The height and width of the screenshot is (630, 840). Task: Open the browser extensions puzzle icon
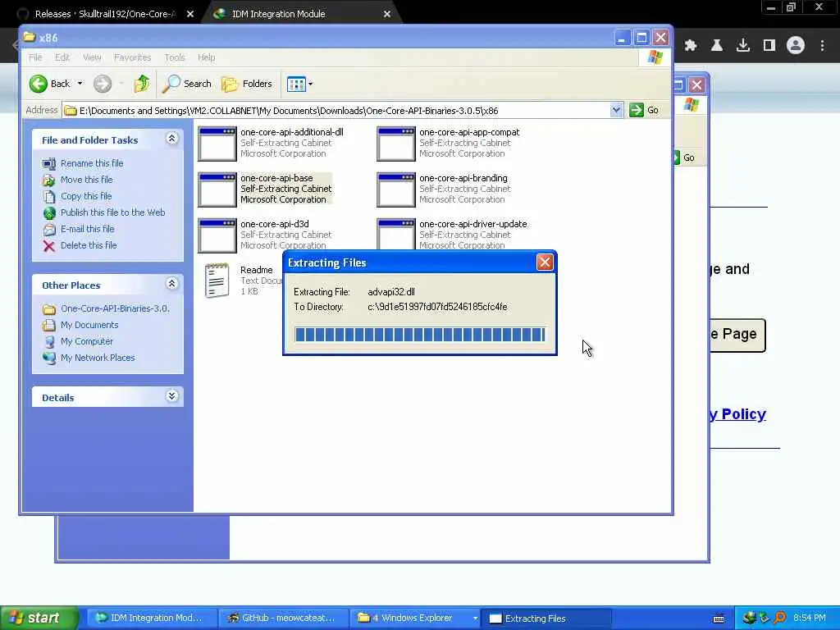pos(691,46)
